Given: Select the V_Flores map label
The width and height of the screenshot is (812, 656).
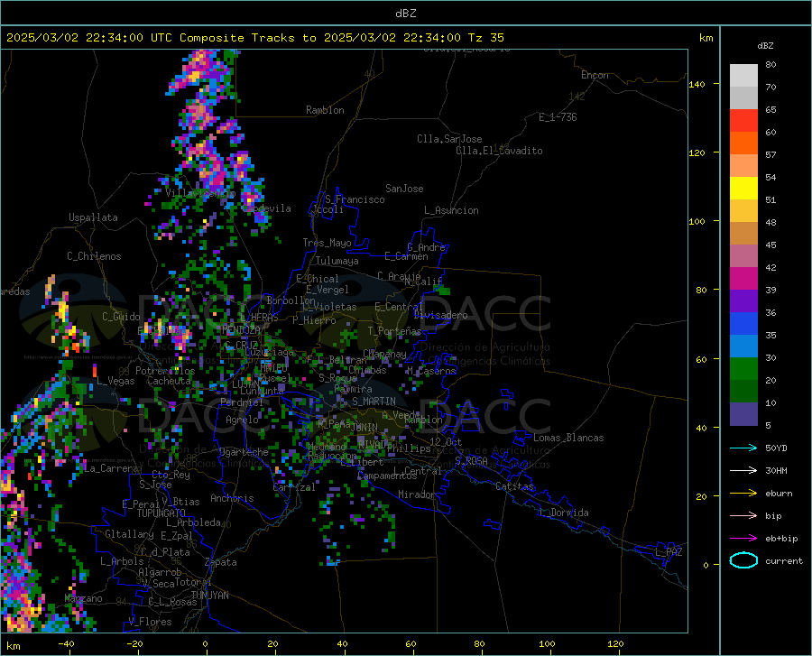Looking at the screenshot, I should pyautogui.click(x=150, y=622).
